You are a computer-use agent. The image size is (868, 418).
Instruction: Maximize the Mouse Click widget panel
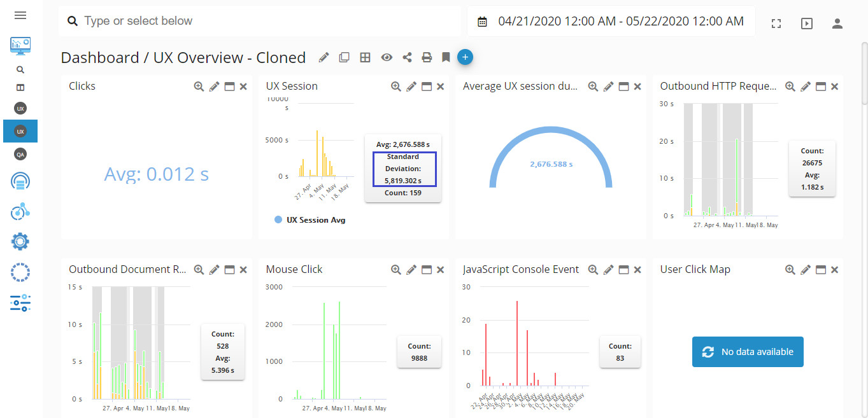[427, 270]
